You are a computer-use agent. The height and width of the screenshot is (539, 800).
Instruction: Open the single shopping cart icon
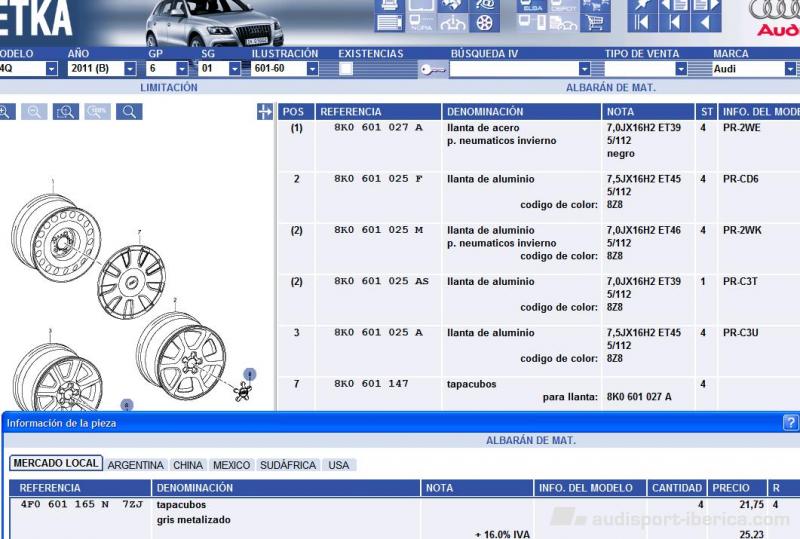pyautogui.click(x=595, y=23)
